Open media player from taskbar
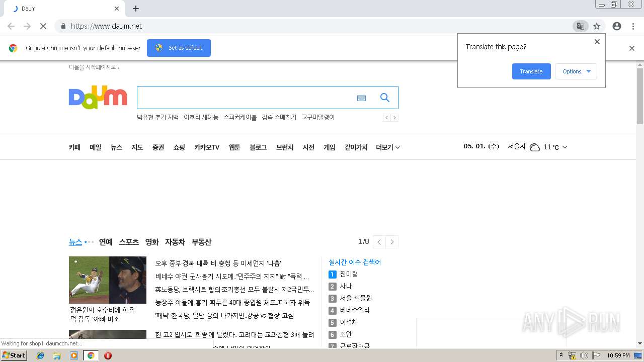The width and height of the screenshot is (644, 362). tap(74, 355)
